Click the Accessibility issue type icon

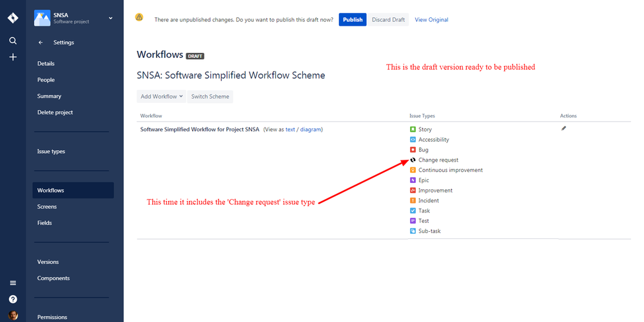[413, 140]
